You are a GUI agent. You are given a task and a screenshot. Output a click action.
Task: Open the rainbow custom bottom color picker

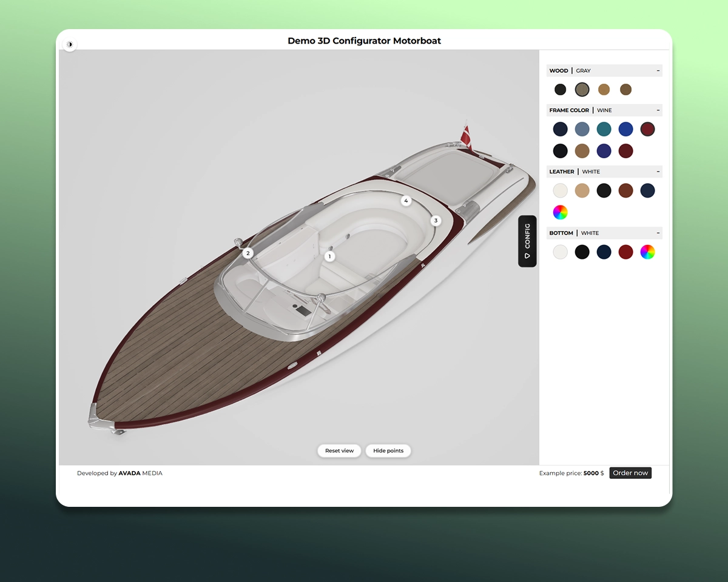[x=648, y=252]
